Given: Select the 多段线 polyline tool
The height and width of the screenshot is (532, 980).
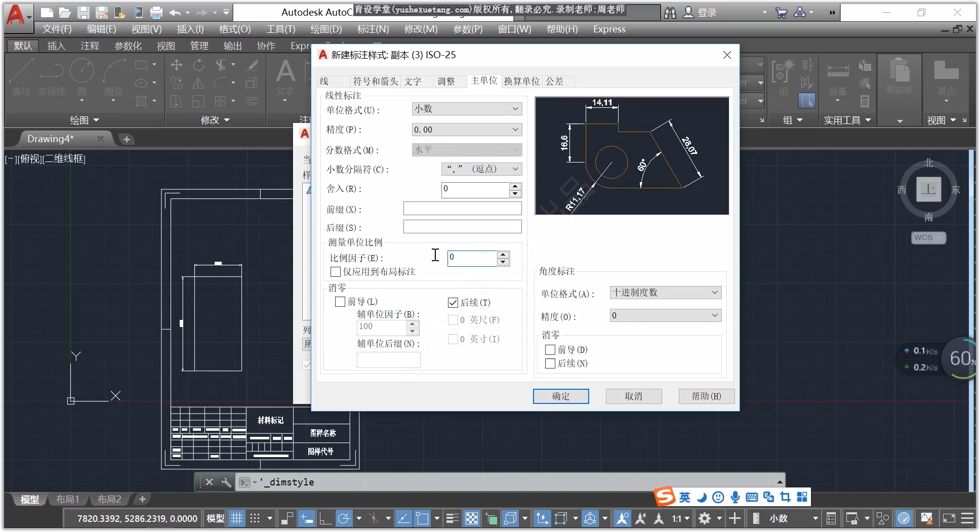Looking at the screenshot, I should pyautogui.click(x=52, y=77).
